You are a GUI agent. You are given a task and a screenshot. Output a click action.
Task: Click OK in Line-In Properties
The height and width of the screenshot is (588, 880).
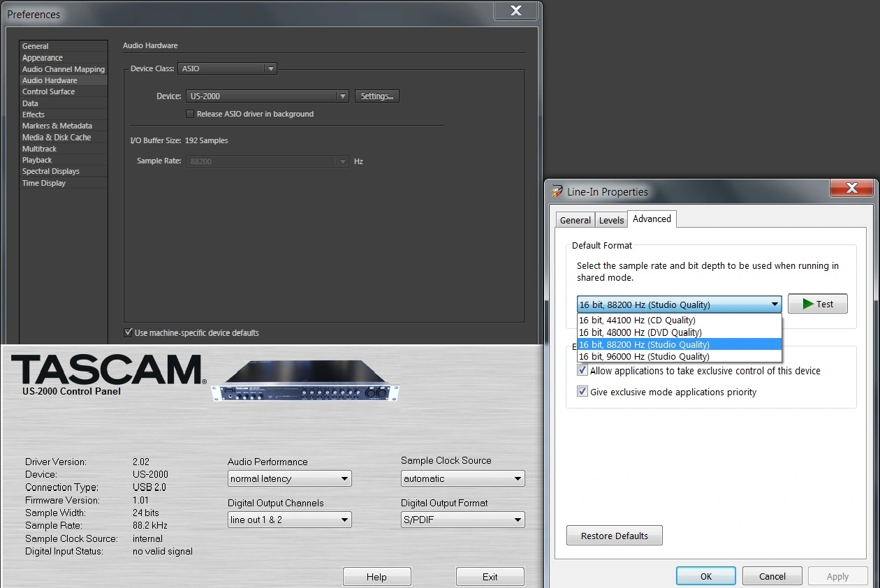[706, 576]
